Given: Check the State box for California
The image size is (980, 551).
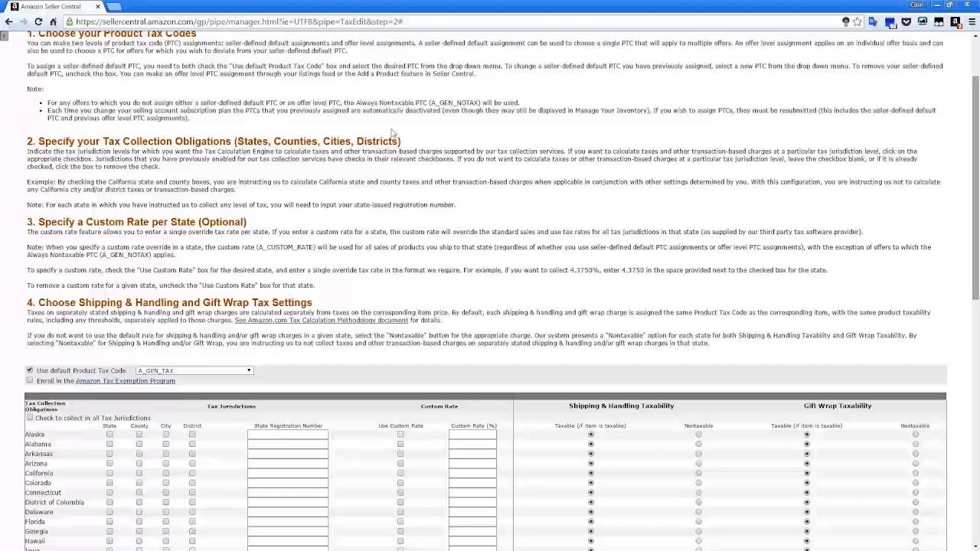Looking at the screenshot, I should 109,473.
